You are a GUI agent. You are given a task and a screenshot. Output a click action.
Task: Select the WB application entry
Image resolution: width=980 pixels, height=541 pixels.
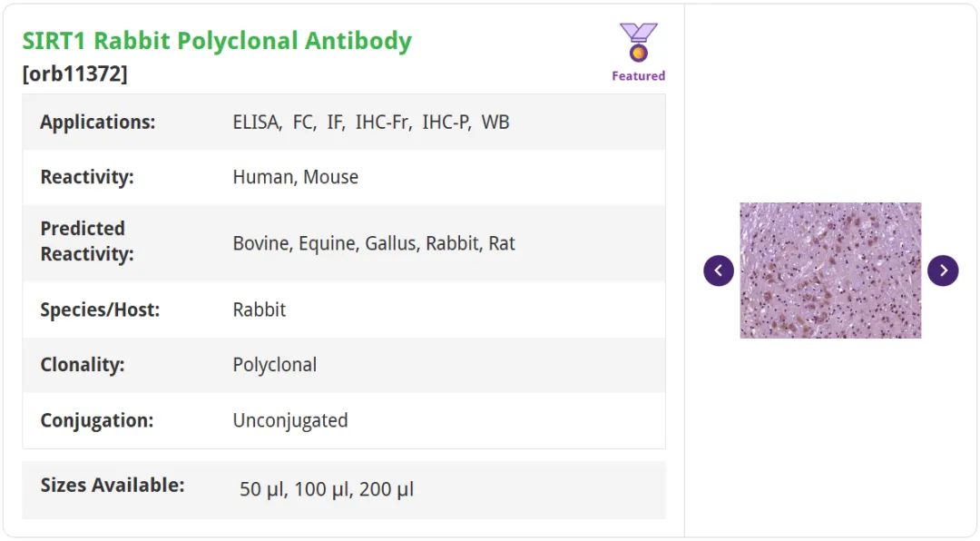(495, 122)
